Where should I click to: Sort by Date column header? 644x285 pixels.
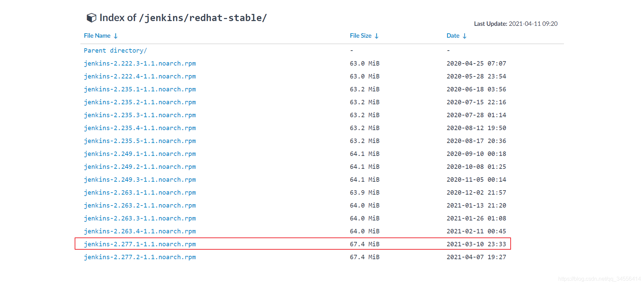tap(453, 36)
